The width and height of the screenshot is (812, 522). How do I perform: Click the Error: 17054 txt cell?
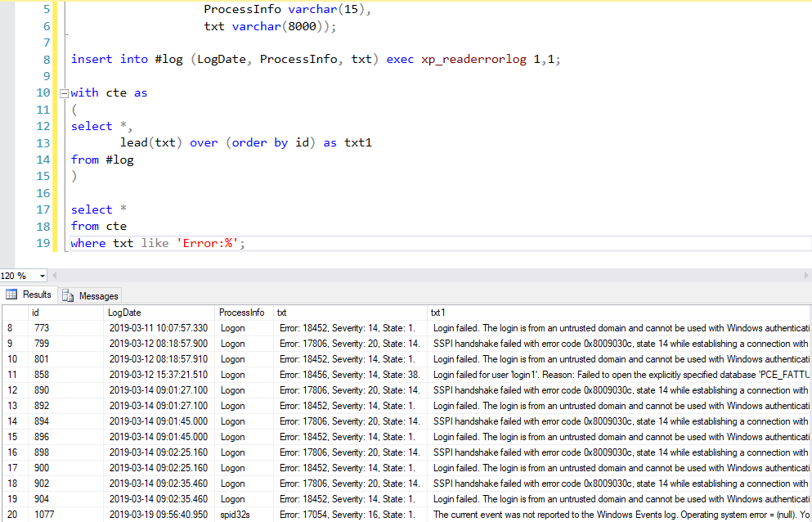[348, 515]
